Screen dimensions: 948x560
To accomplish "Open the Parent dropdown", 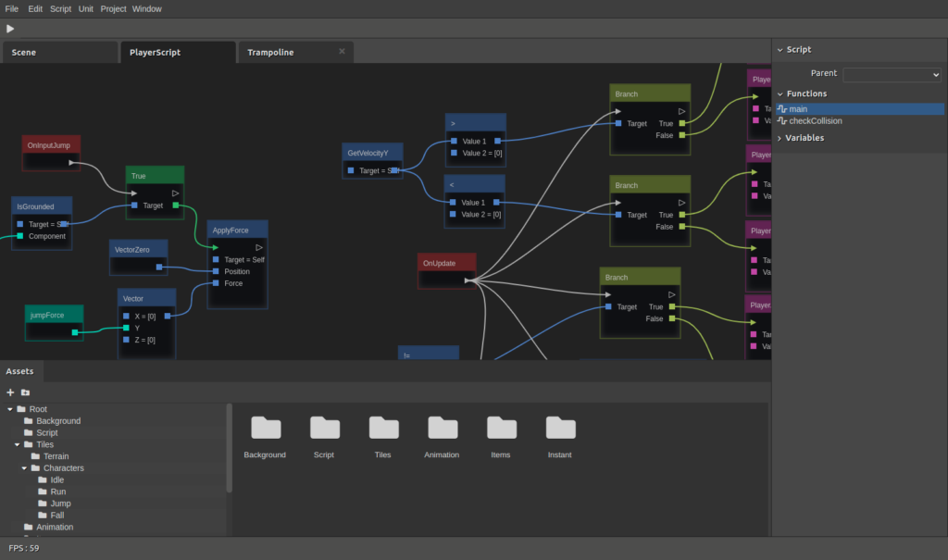I will tap(892, 74).
